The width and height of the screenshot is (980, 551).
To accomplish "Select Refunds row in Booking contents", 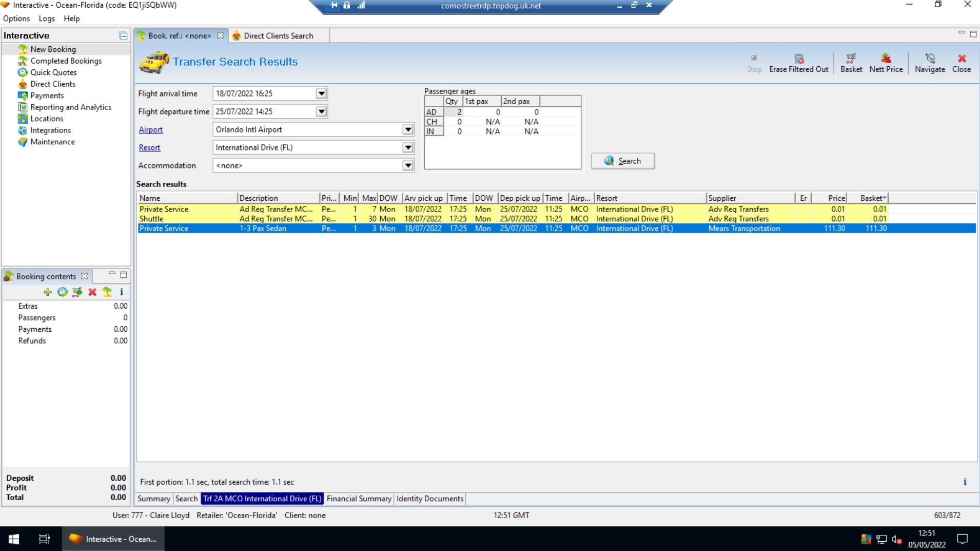I will tap(66, 341).
